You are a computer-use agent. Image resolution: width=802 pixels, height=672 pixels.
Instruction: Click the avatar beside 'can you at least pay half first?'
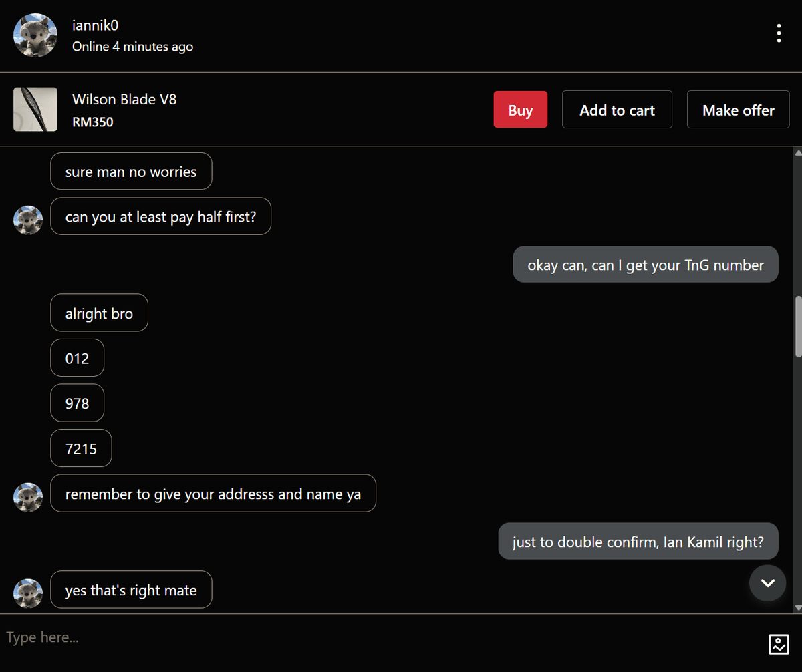click(28, 220)
